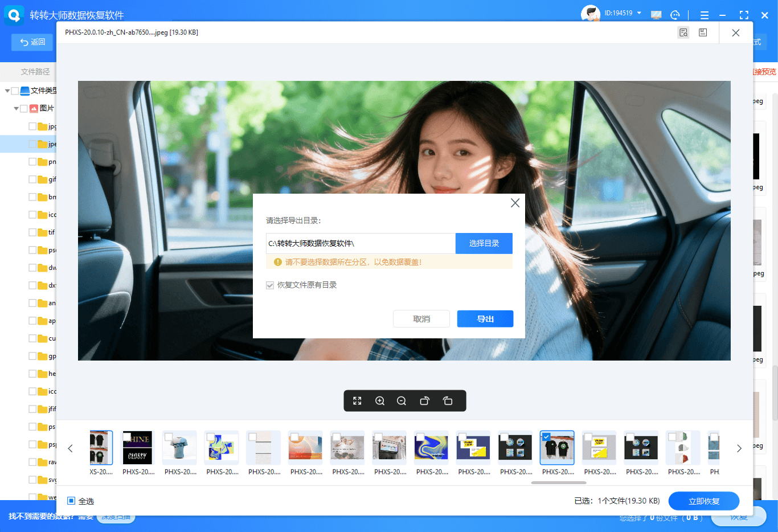Open the hamburger main menu
This screenshot has width=778, height=532.
[x=705, y=15]
